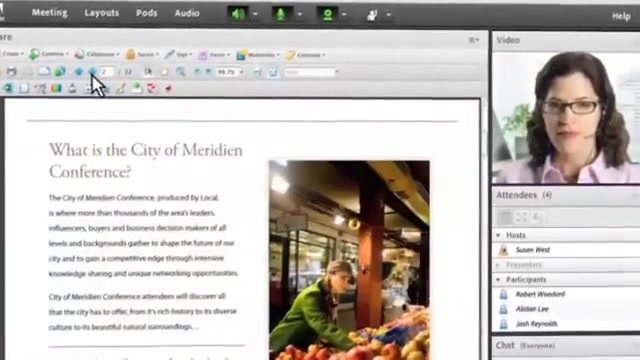Open the Help menu
The width and height of the screenshot is (640, 360).
621,16
